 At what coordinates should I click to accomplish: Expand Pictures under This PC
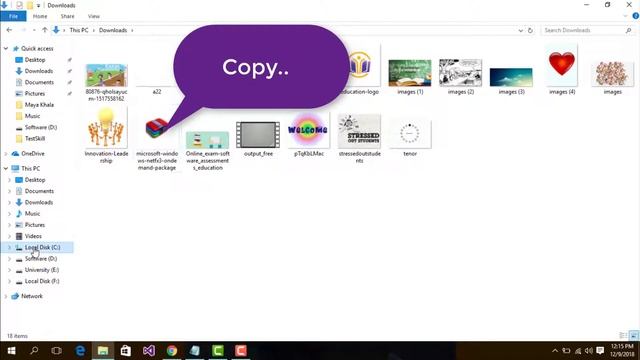click(9, 225)
